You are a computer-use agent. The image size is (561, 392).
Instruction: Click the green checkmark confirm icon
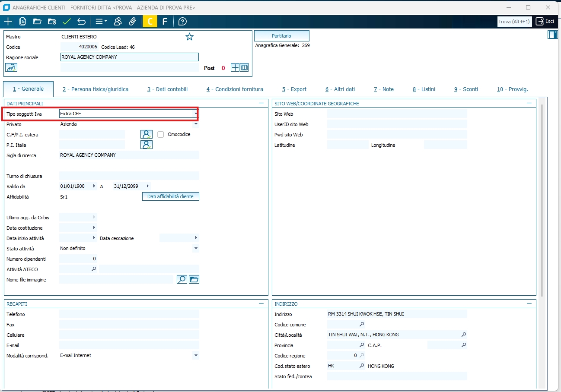point(67,22)
